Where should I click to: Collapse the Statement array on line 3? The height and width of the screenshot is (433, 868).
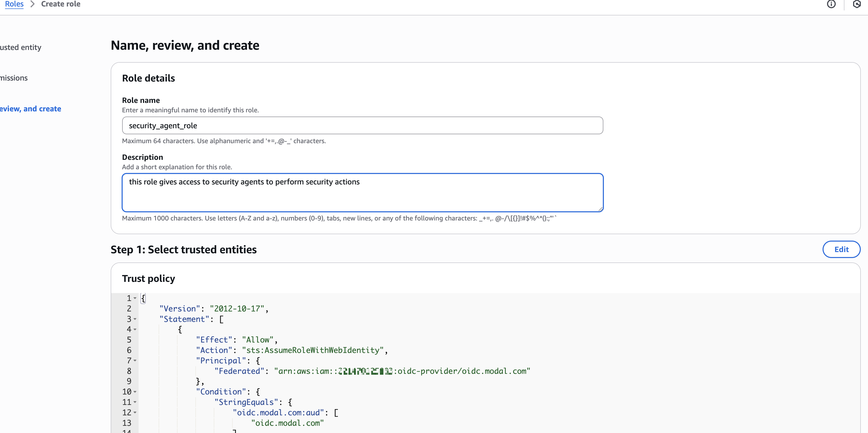135,319
